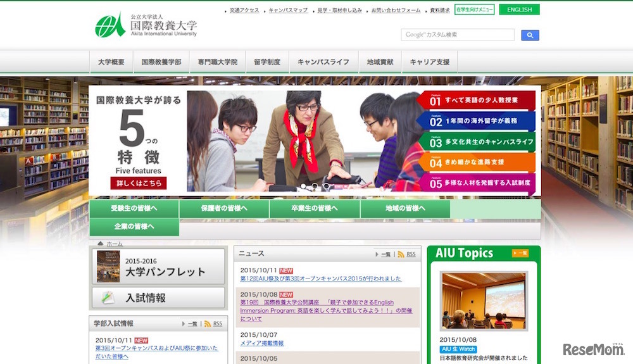Open the 専門職大学院 menu

(217, 62)
